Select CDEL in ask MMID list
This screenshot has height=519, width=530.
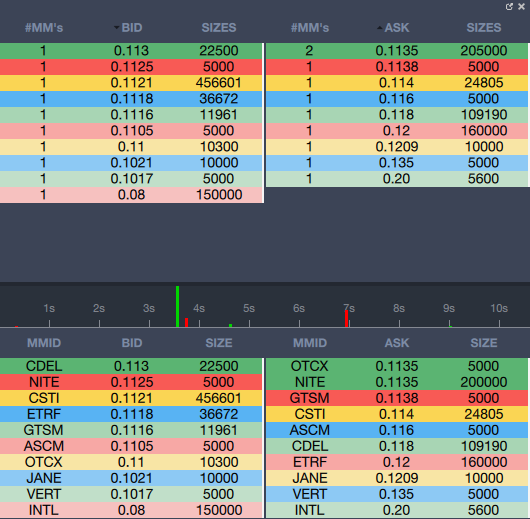[x=310, y=446]
